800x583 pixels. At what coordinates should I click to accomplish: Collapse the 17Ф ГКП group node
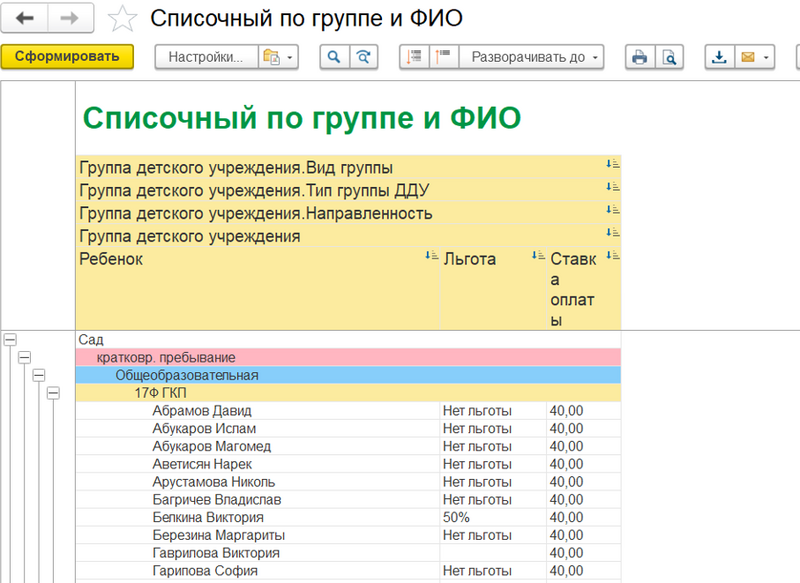(53, 391)
